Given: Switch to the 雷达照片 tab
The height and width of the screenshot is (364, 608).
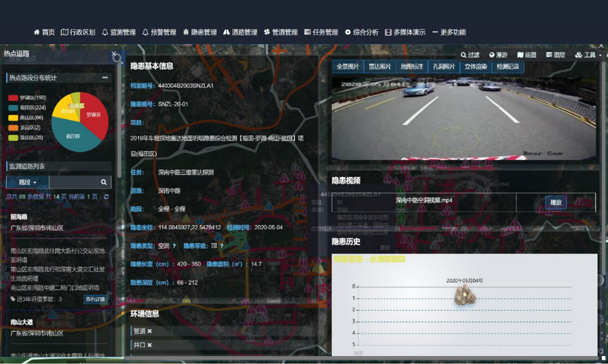Looking at the screenshot, I should 379,66.
